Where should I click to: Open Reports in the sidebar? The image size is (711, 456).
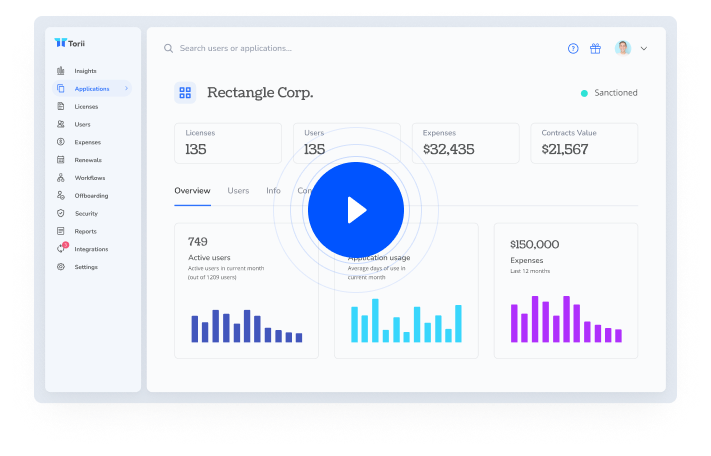pos(85,231)
